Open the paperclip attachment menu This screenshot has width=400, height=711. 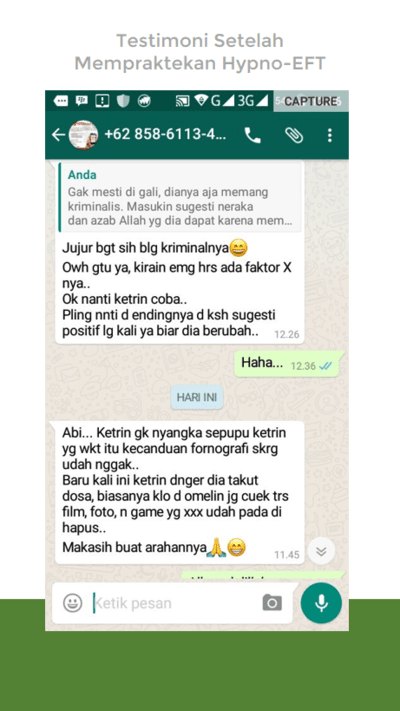pyautogui.click(x=294, y=135)
